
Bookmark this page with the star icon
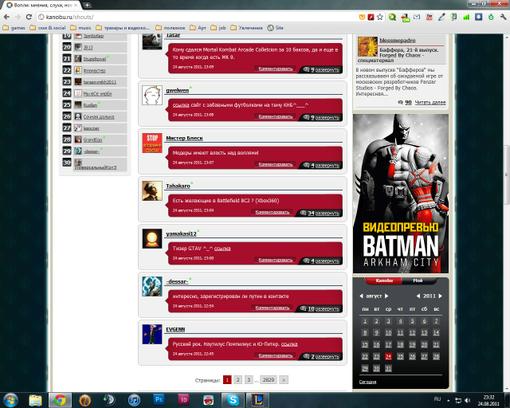click(380, 17)
